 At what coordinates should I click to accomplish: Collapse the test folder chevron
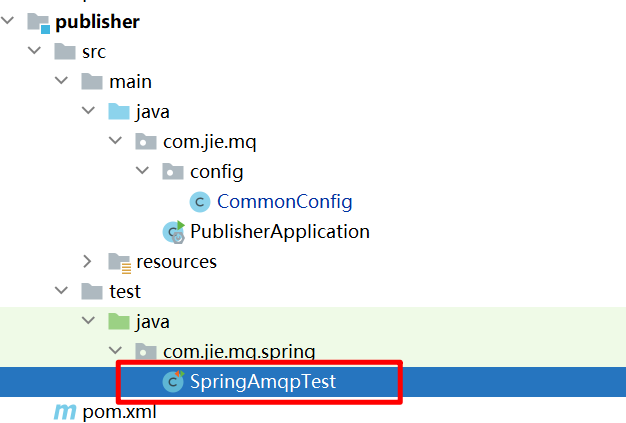click(x=61, y=290)
